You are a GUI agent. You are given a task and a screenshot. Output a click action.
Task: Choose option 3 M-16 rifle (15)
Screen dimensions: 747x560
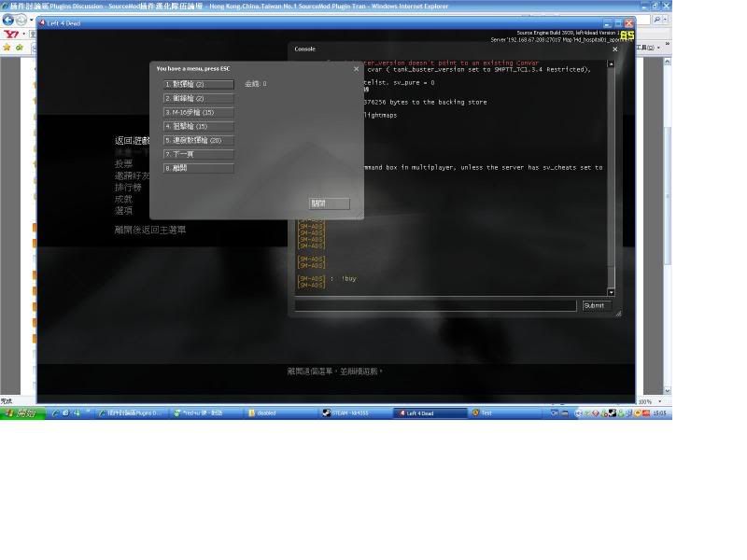(198, 112)
